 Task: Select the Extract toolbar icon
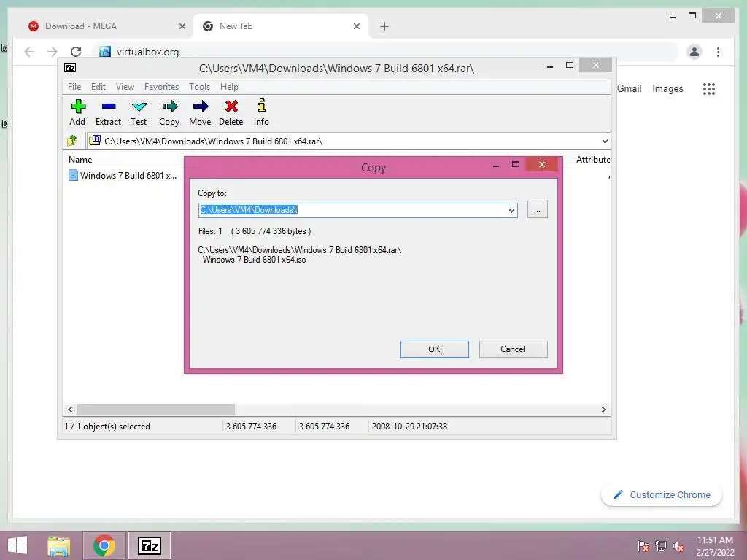108,112
